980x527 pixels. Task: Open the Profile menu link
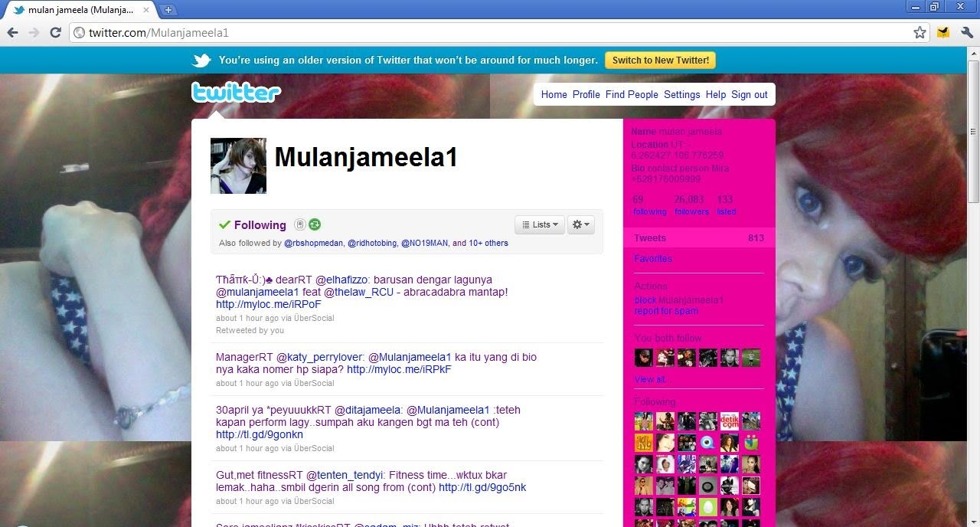click(586, 94)
